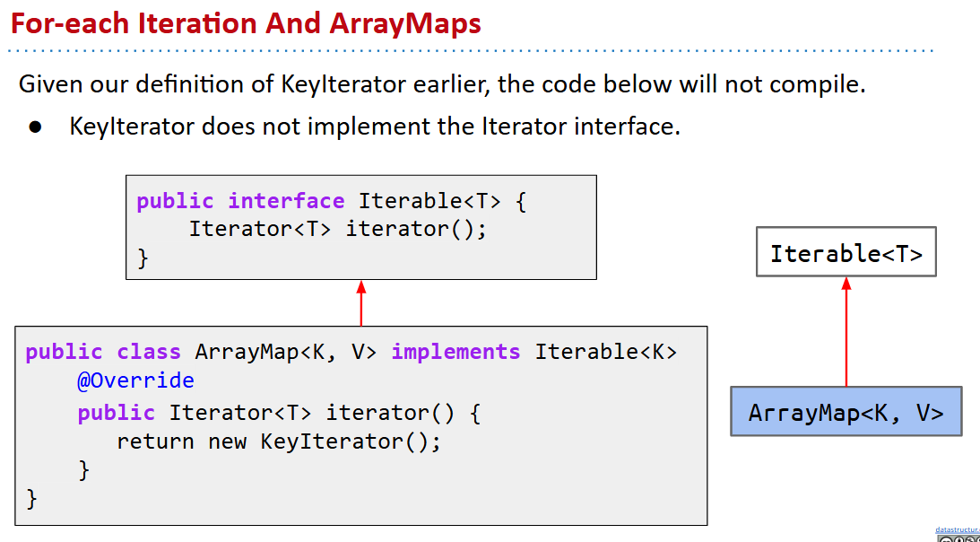Click the @Override annotation in the code
This screenshot has width=980, height=542.
[135, 380]
